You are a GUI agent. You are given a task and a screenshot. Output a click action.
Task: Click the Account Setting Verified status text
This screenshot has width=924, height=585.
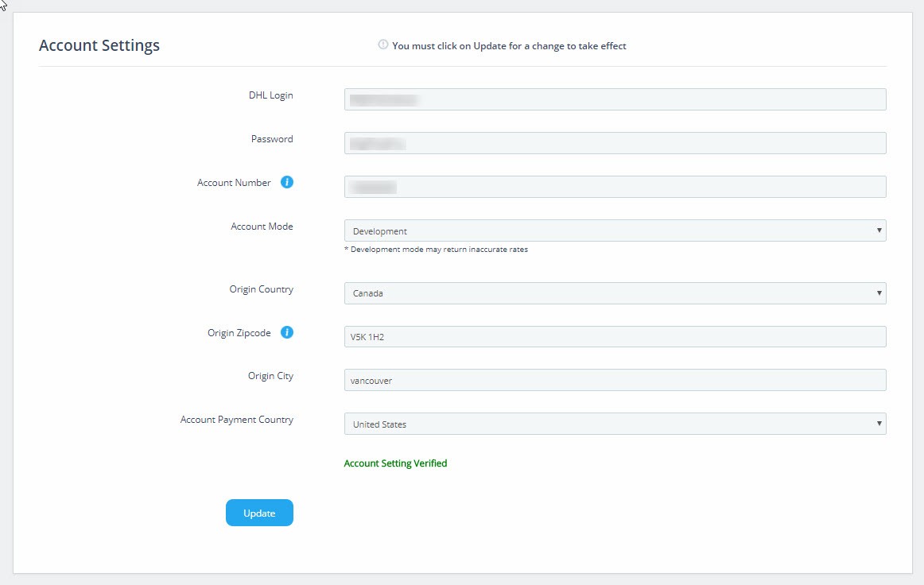[395, 463]
